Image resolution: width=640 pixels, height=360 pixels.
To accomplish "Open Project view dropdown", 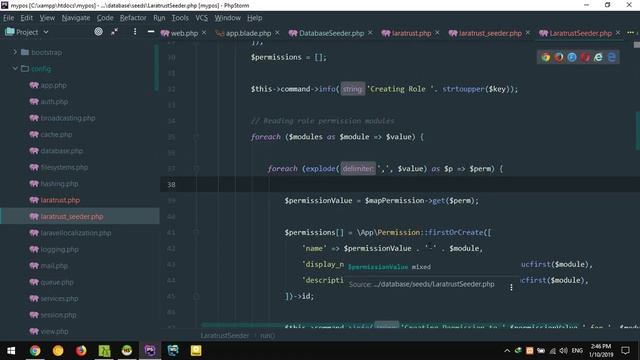I will point(46,32).
